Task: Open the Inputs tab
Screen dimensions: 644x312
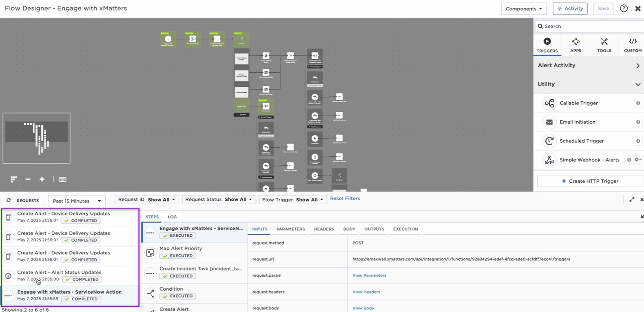Action: (259, 229)
